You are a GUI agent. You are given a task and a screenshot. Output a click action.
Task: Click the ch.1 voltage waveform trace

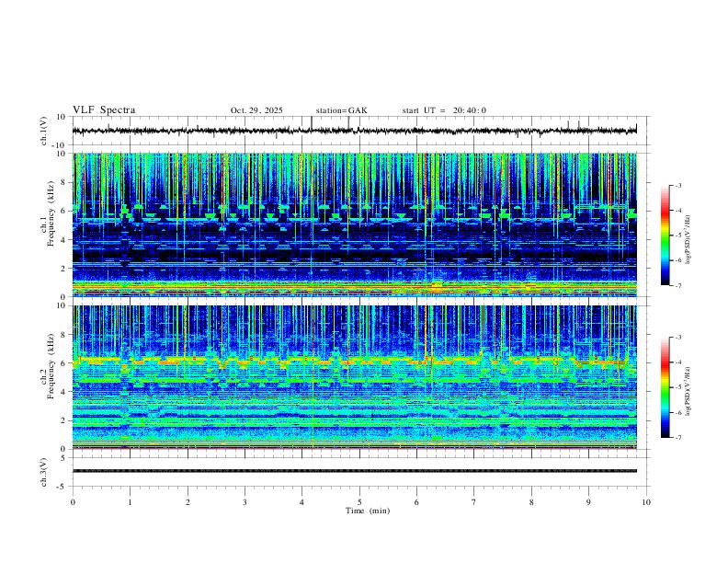tap(355, 131)
